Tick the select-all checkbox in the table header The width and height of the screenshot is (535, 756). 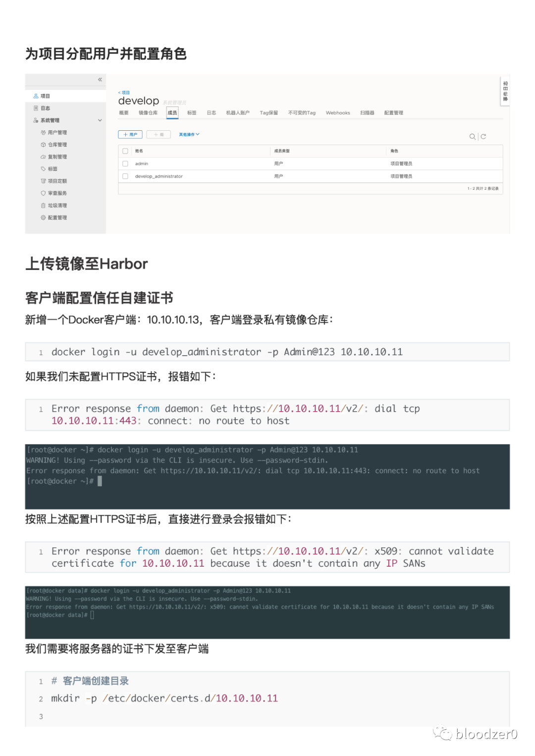(125, 151)
